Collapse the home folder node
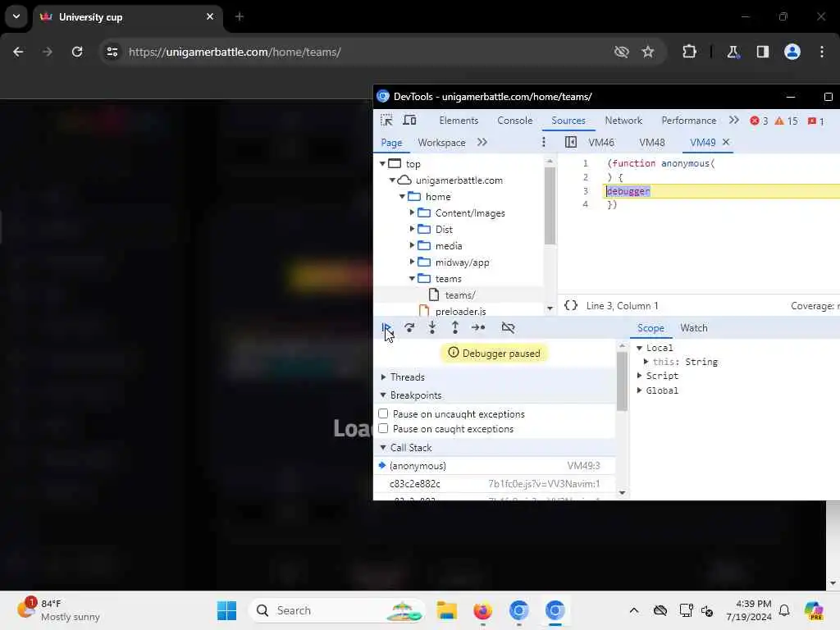 point(402,197)
